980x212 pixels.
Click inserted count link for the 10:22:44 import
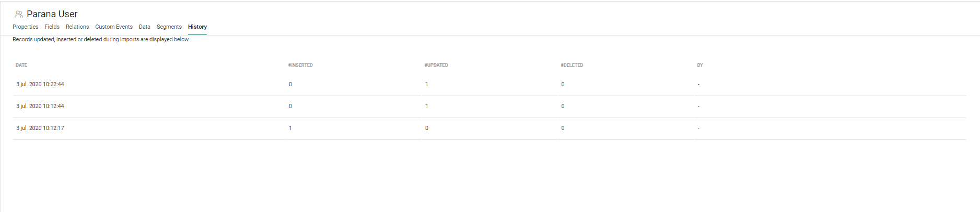tap(290, 84)
